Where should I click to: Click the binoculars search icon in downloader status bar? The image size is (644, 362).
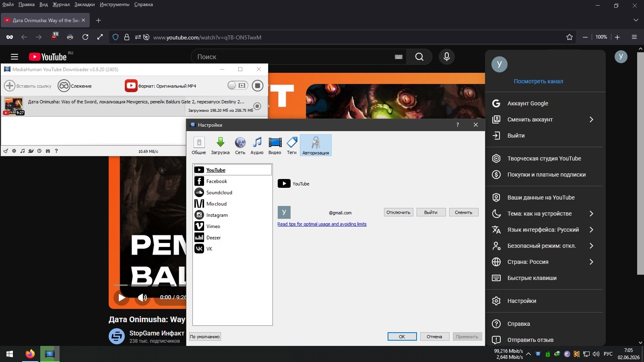click(x=48, y=151)
